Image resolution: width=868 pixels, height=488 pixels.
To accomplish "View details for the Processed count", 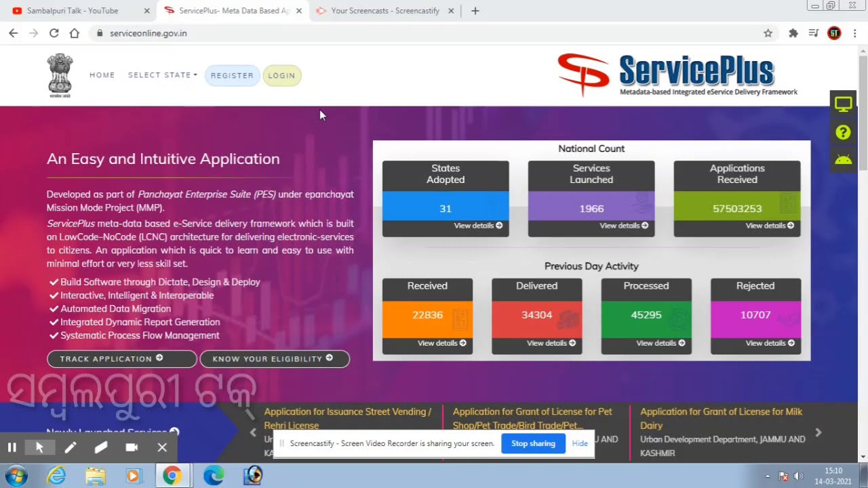I will click(660, 343).
